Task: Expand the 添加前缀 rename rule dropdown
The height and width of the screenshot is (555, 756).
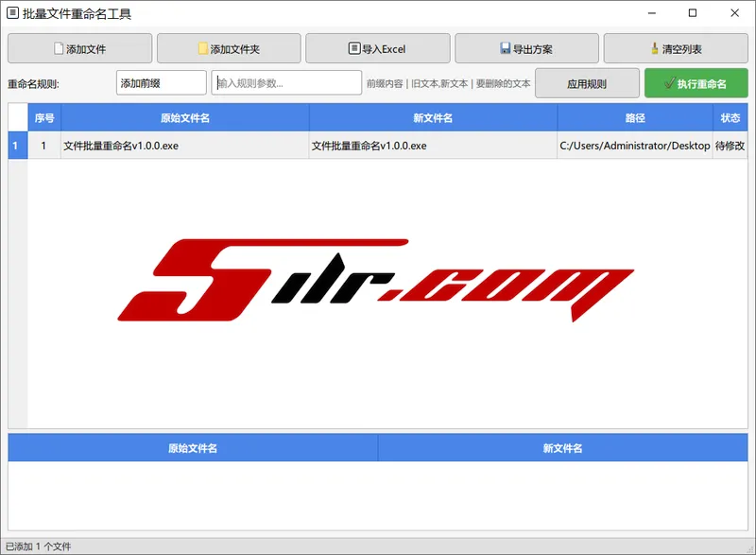Action: 161,83
